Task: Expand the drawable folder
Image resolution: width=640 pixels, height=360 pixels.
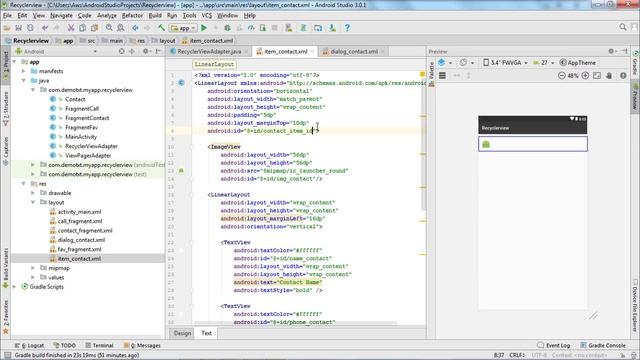Action: 33,193
